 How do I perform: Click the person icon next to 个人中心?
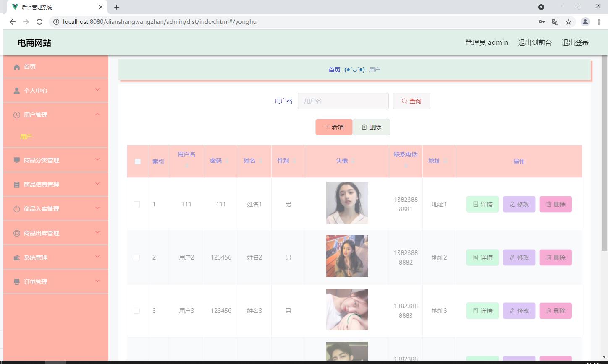coord(17,91)
